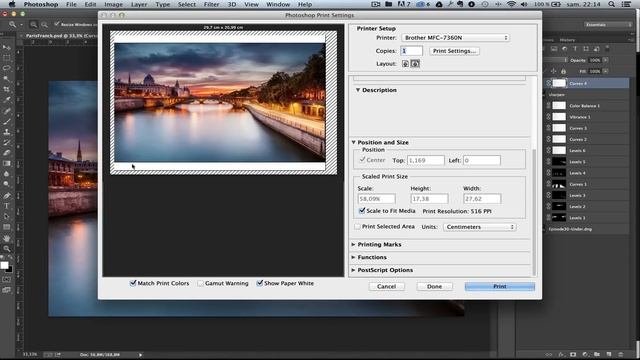
Task: Enable Gamut Warning checkbox
Action: 200,283
